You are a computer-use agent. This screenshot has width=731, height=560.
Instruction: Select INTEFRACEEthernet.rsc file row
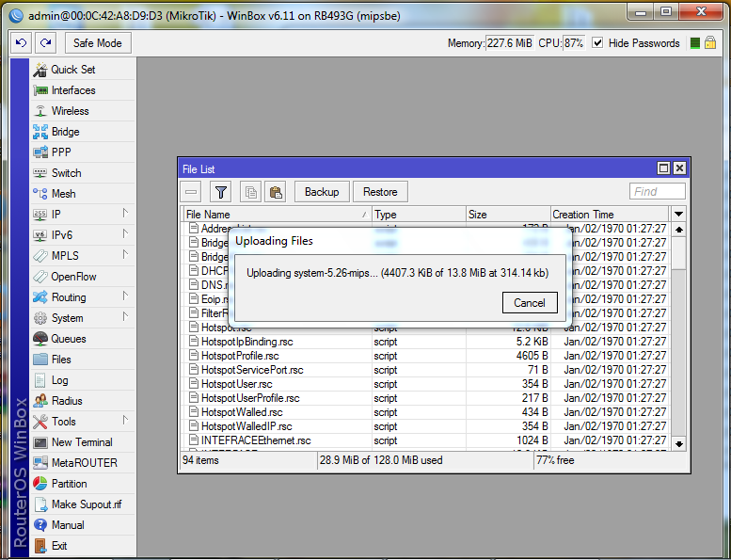pos(426,440)
